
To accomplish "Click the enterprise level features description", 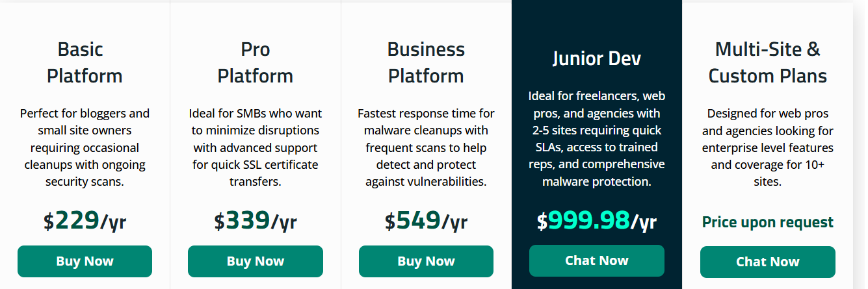I will coord(767,147).
